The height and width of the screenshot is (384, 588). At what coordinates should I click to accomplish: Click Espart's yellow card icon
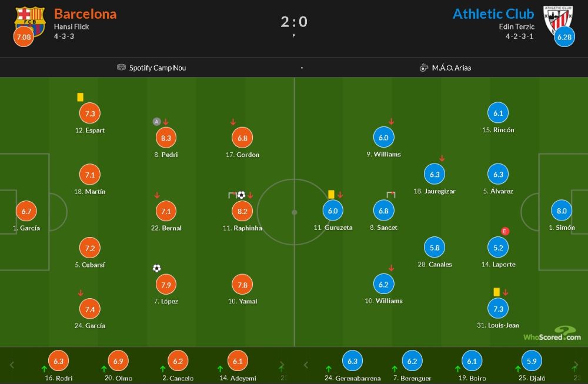tap(80, 97)
